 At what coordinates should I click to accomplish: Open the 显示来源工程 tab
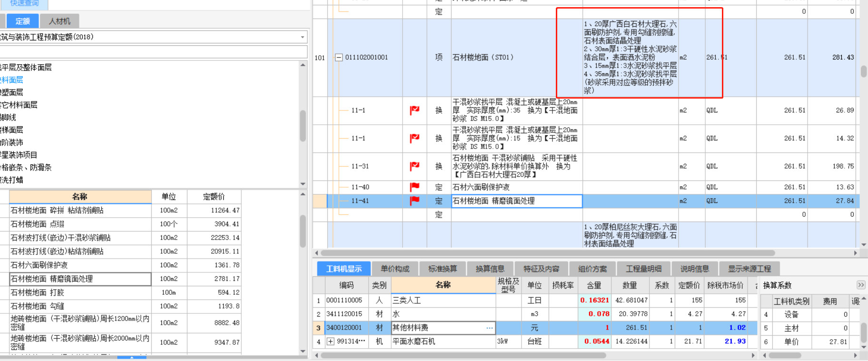click(750, 269)
